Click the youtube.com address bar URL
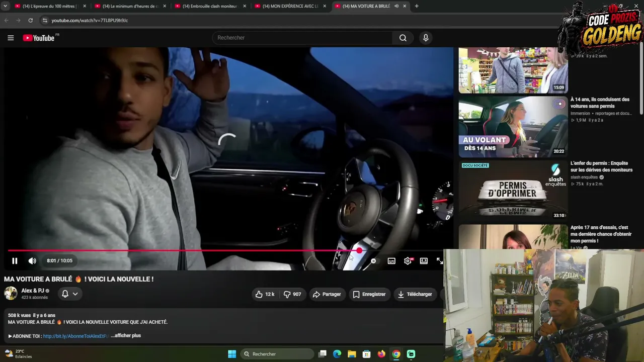The width and height of the screenshot is (644, 362). point(90,21)
